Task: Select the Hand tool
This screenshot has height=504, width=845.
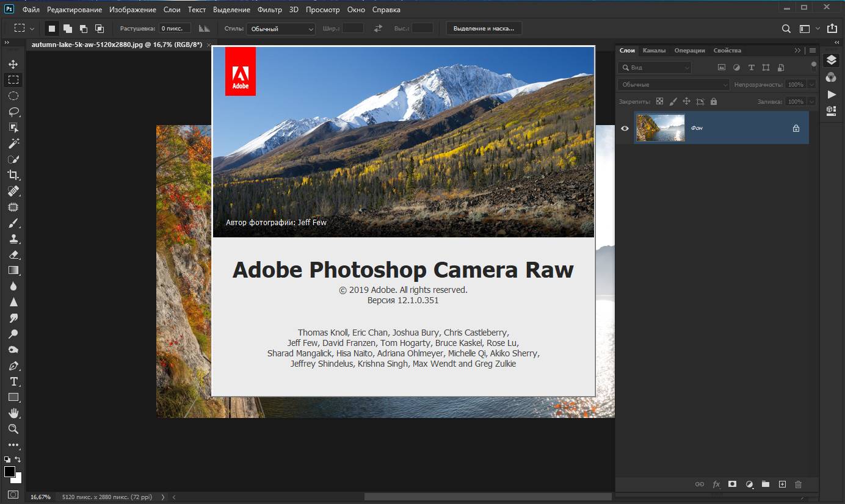Action: pyautogui.click(x=13, y=413)
